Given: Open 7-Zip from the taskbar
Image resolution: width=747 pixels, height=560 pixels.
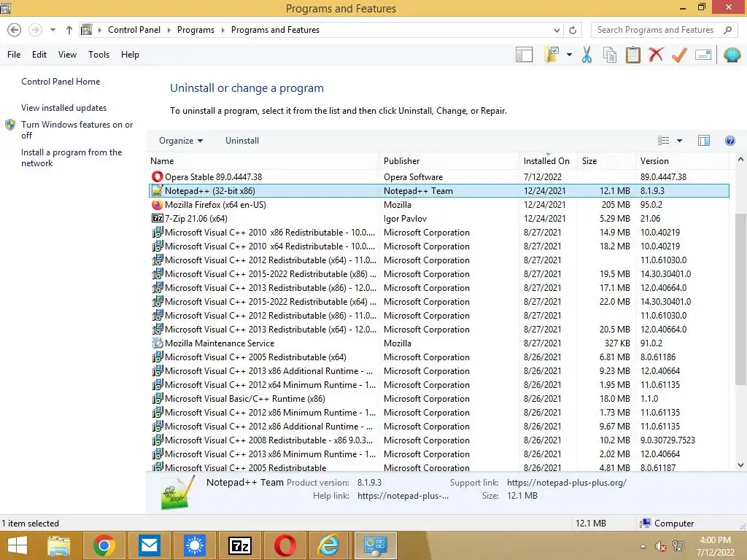Looking at the screenshot, I should [x=239, y=545].
